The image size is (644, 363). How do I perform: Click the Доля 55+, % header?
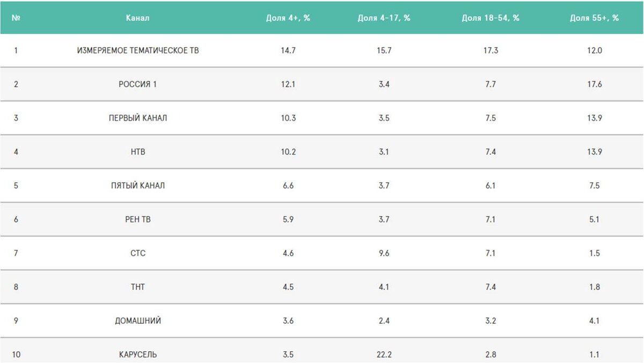click(595, 18)
